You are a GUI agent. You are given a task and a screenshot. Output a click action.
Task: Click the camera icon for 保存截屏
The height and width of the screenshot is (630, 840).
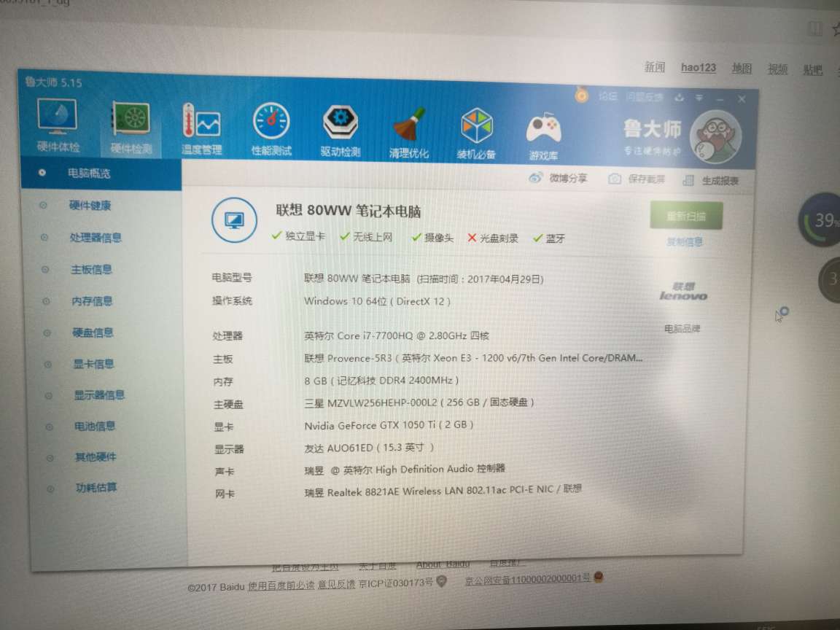coord(615,179)
